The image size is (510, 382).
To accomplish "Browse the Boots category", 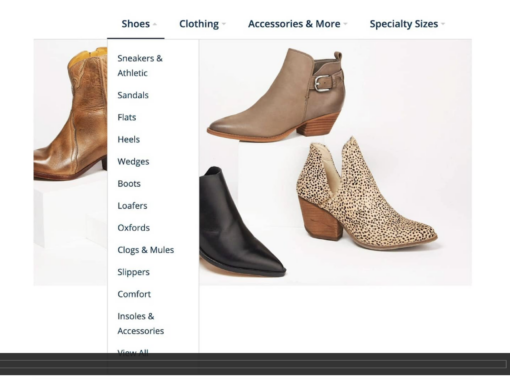I will [129, 184].
